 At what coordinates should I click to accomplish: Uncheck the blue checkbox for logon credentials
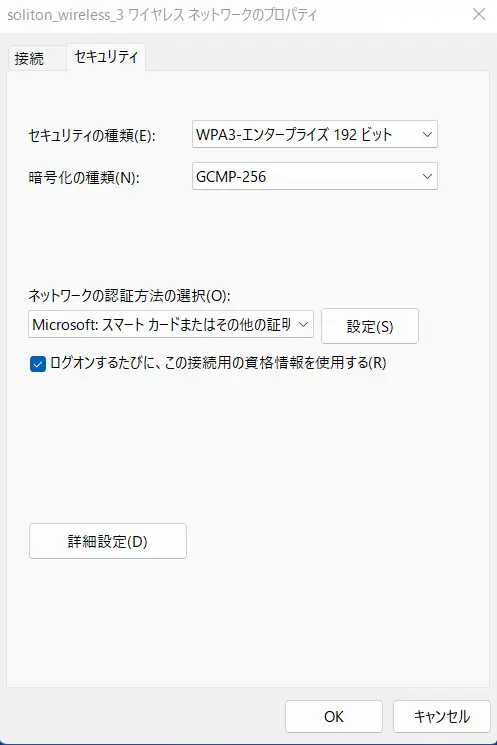coord(38,364)
